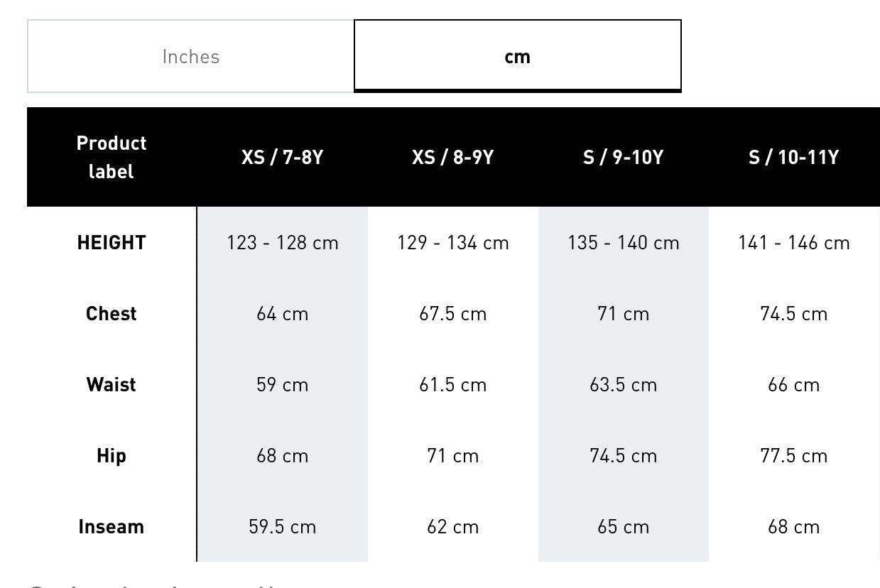Select the cm tab
This screenshot has width=880, height=588.
pos(517,56)
